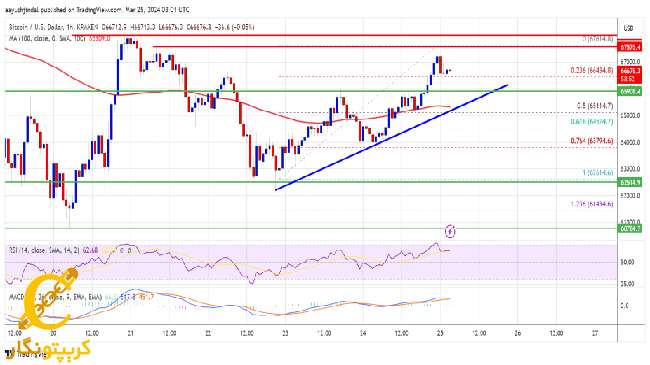Select the 0.764 Fibonacci level label
The height and width of the screenshot is (365, 650).
tap(592, 141)
